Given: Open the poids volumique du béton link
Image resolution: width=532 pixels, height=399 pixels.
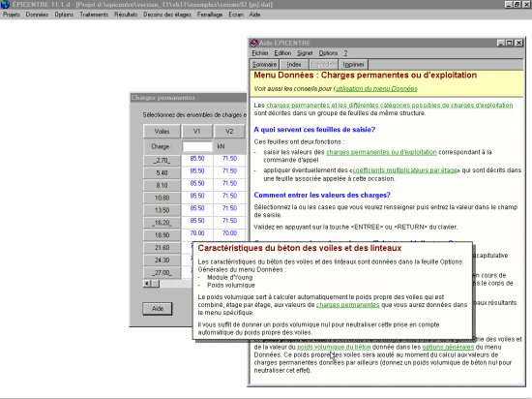Looking at the screenshot, I should [334, 347].
